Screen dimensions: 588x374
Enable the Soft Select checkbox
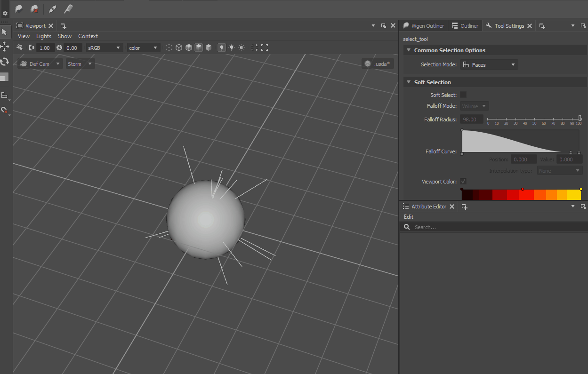point(463,95)
